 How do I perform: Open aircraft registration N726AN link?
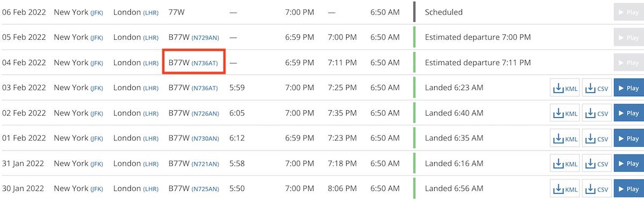coord(205,113)
